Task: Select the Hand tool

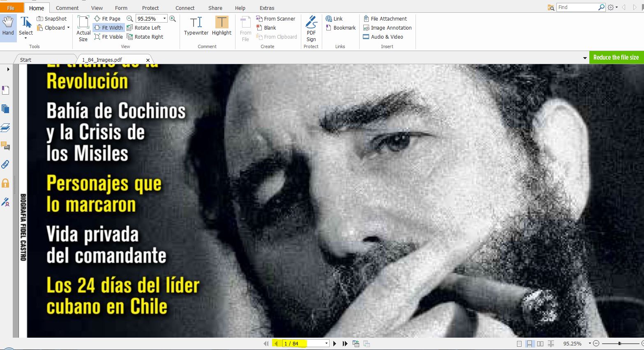Action: click(8, 26)
